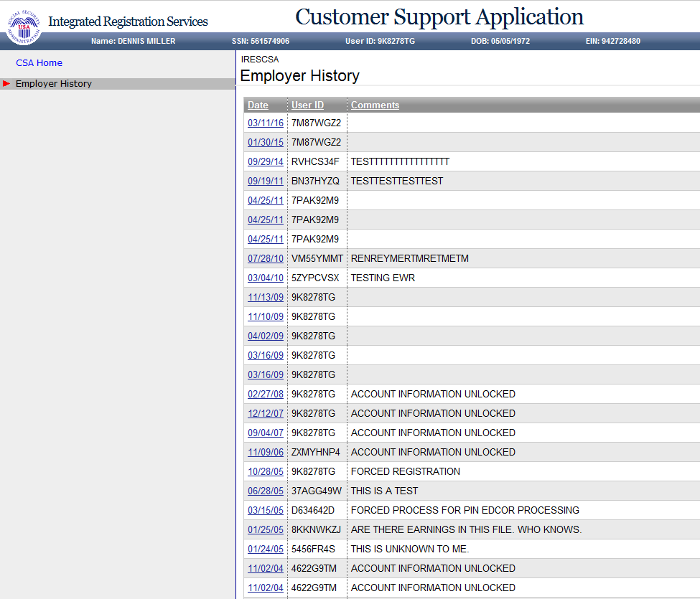The width and height of the screenshot is (700, 599).
Task: Click user ID 5ZYPCVSX
Action: [x=315, y=278]
